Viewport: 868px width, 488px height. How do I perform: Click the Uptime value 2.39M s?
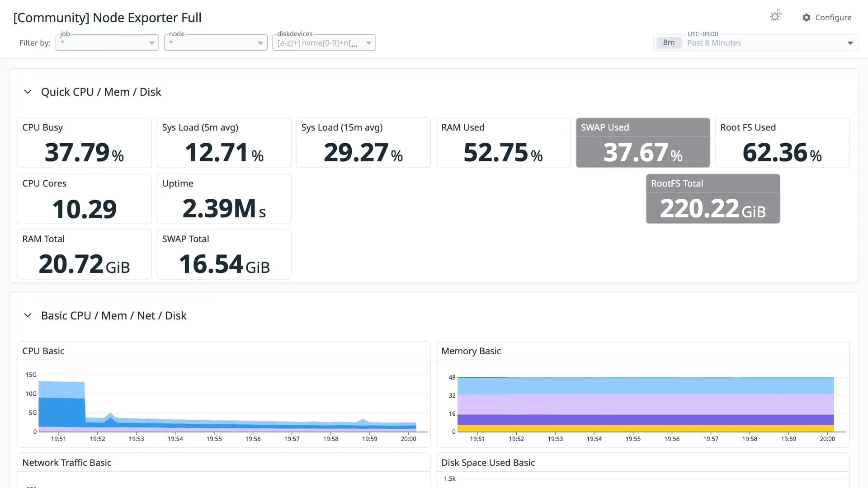[224, 209]
